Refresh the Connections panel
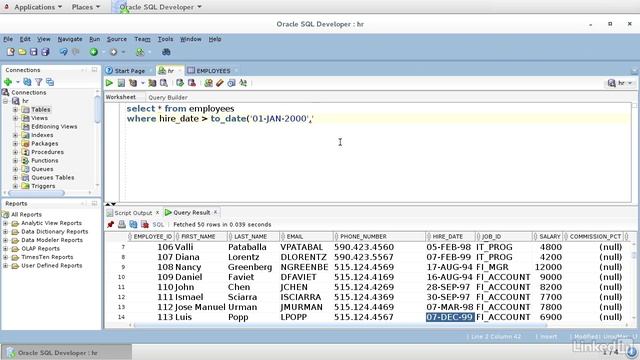The image size is (640, 360). point(27,82)
